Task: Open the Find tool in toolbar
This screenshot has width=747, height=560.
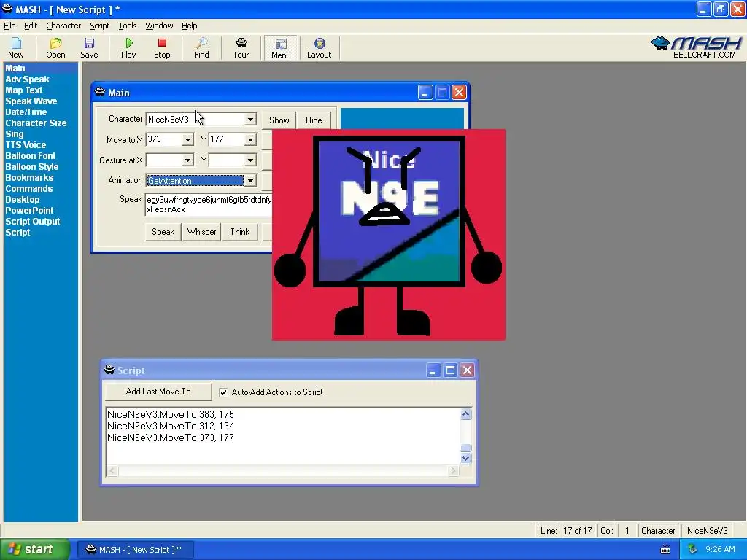Action: tap(201, 48)
